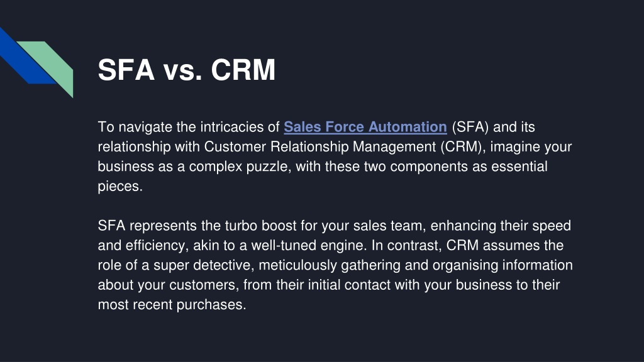Click the '(CRM),' abbreviation in first paragraph
Image resolution: width=644 pixels, height=362 pixels.
coord(464,146)
